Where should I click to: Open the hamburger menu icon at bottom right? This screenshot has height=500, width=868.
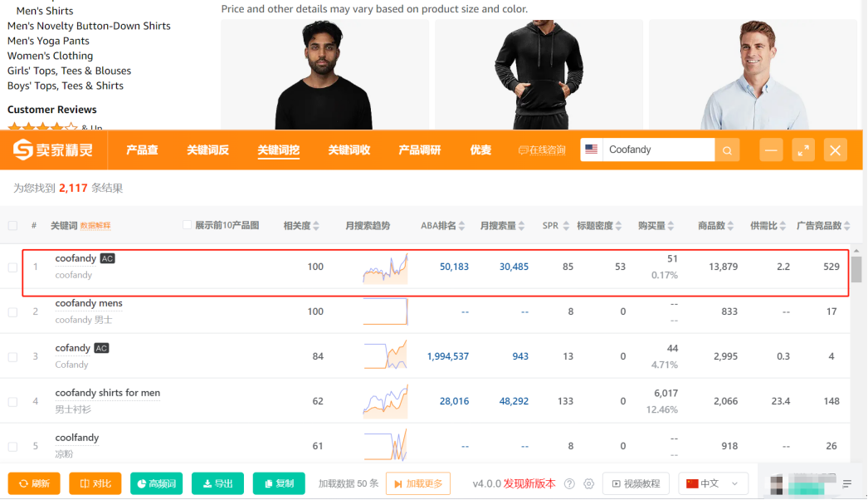(847, 483)
